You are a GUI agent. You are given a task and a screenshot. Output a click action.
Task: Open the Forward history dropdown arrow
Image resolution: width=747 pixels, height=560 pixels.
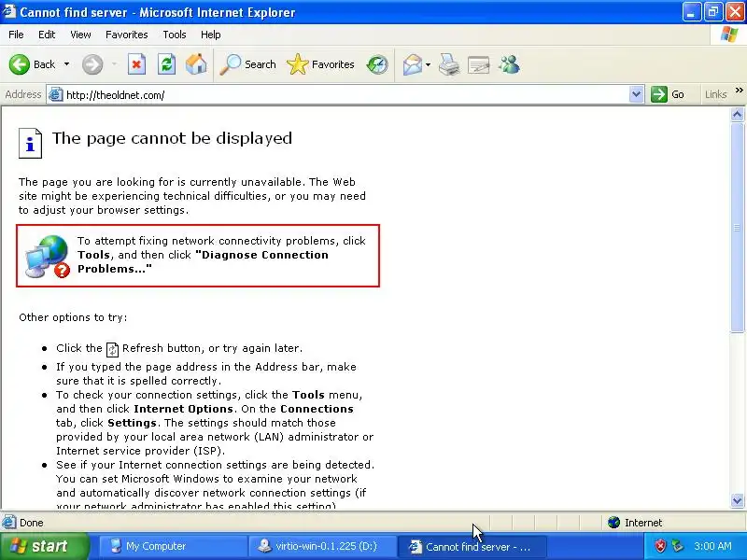pyautogui.click(x=114, y=64)
